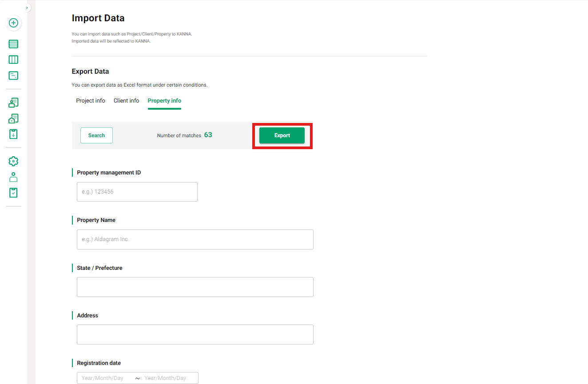
Task: Select the list view icon in sidebar
Action: click(x=13, y=44)
